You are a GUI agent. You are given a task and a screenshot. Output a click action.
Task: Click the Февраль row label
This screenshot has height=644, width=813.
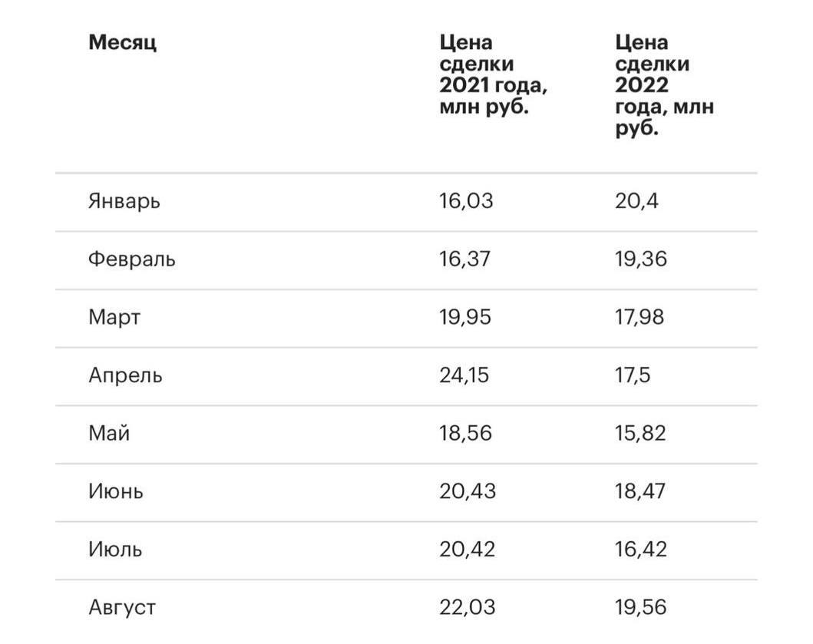tap(132, 259)
